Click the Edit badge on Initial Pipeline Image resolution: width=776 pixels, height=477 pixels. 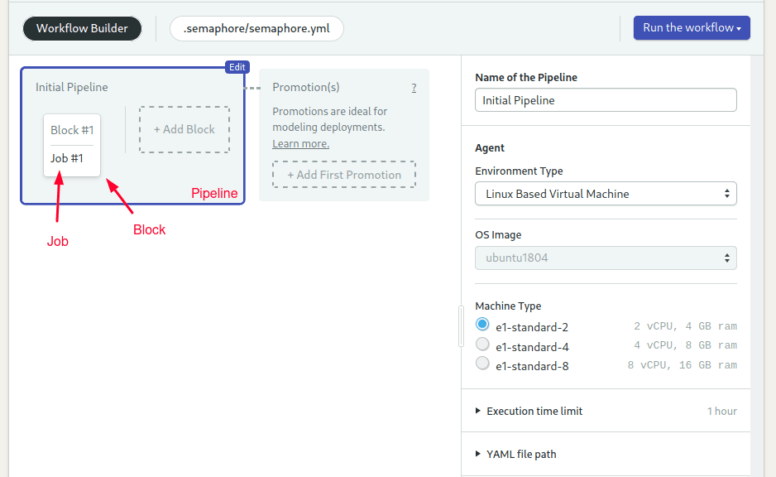tap(237, 67)
